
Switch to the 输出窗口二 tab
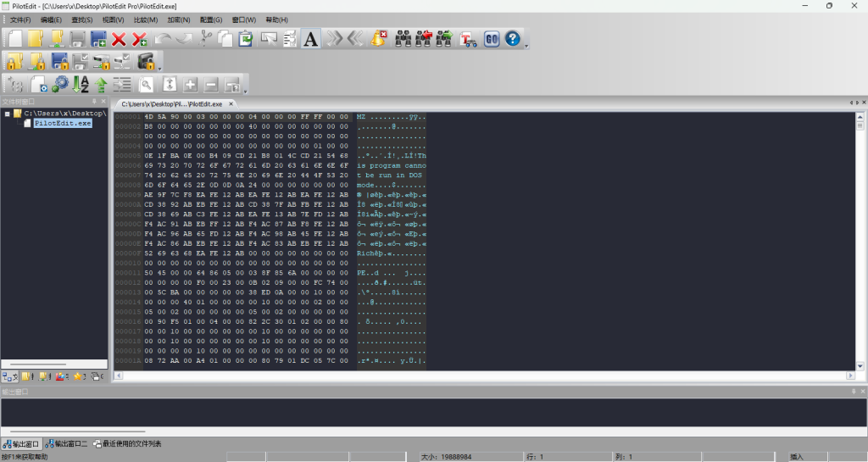click(x=66, y=443)
